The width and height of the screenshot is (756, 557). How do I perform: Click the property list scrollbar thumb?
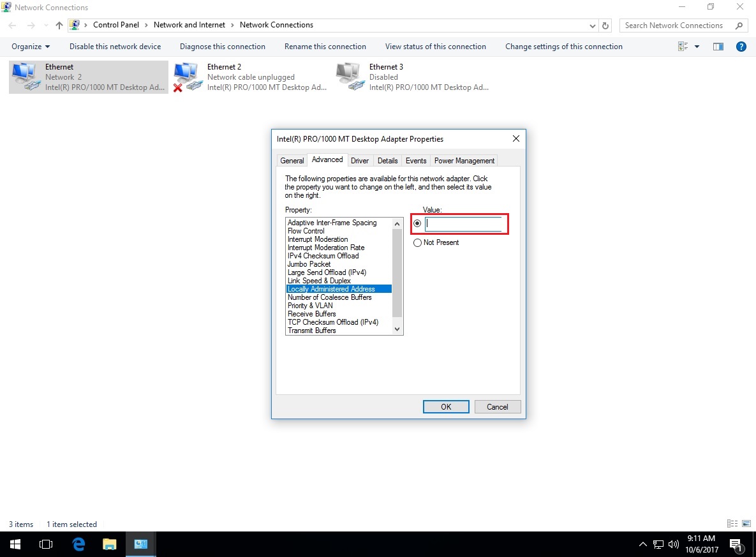pos(397,273)
